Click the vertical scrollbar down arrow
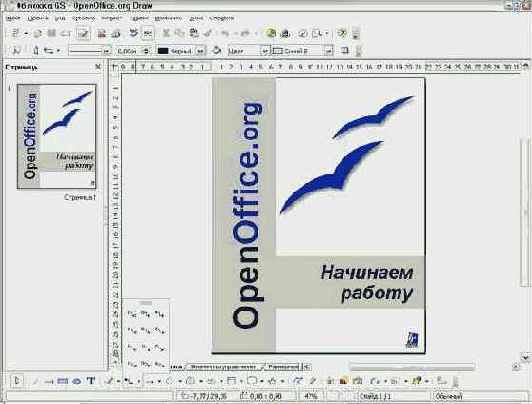Image resolution: width=532 pixels, height=404 pixels. pyautogui.click(x=525, y=357)
